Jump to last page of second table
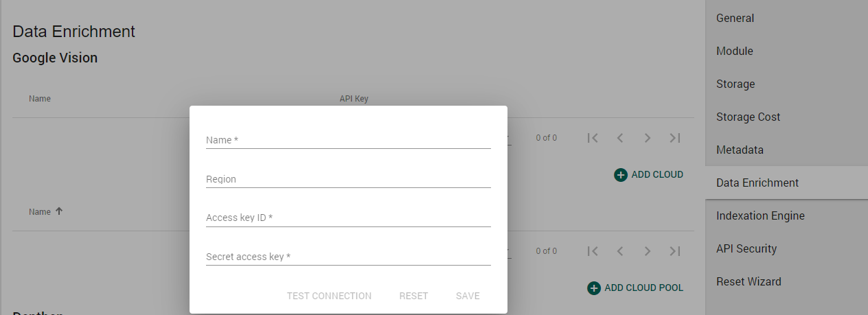868x315 pixels. [674, 251]
